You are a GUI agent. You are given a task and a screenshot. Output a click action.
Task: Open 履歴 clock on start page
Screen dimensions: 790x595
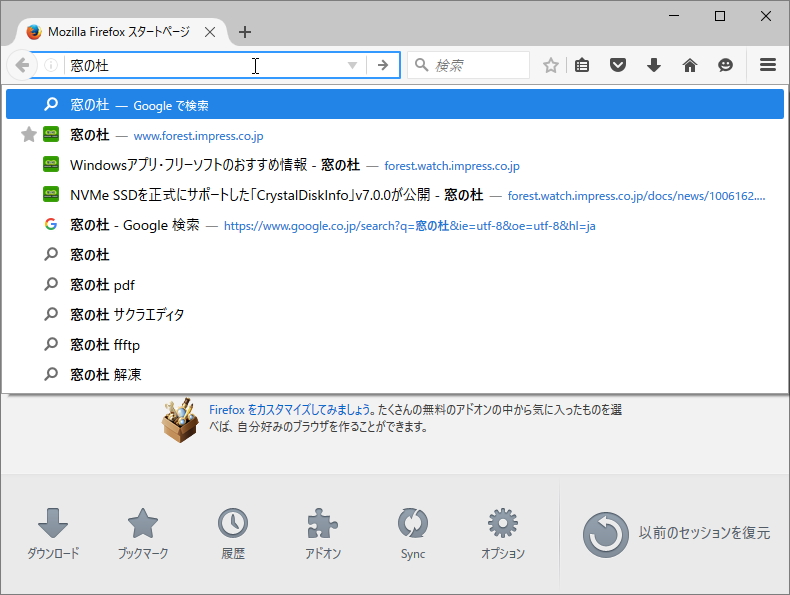coord(233,534)
